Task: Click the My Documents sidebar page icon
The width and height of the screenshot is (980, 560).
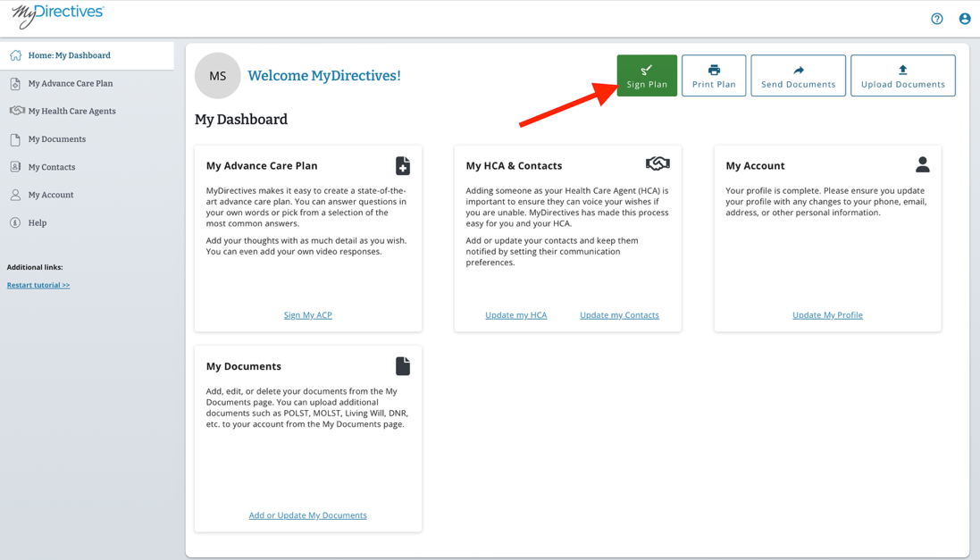Action: (15, 139)
